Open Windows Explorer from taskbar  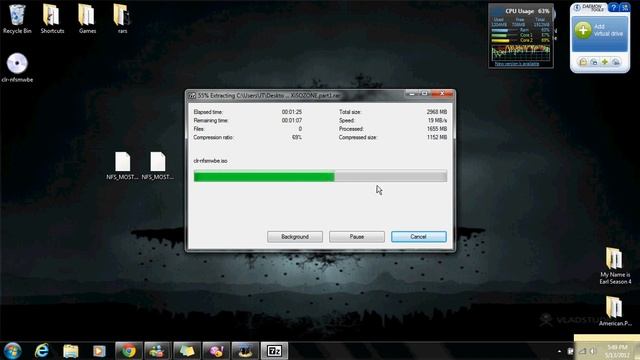pyautogui.click(x=71, y=351)
